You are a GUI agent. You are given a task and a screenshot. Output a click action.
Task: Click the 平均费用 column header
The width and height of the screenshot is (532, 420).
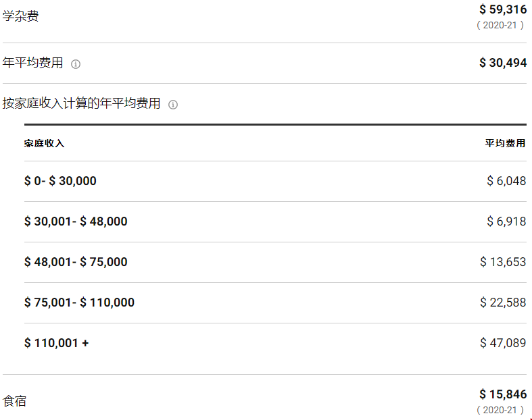click(x=505, y=143)
